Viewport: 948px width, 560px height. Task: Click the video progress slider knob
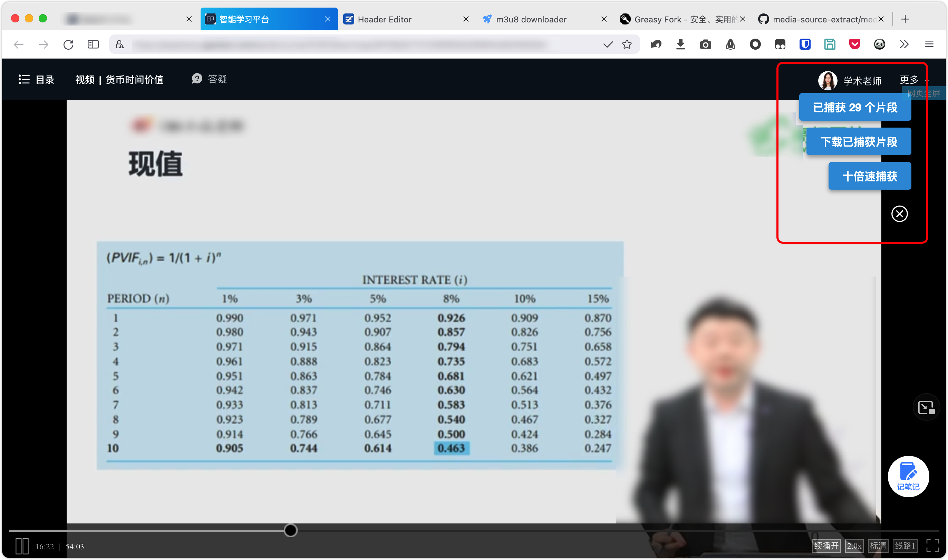[290, 531]
